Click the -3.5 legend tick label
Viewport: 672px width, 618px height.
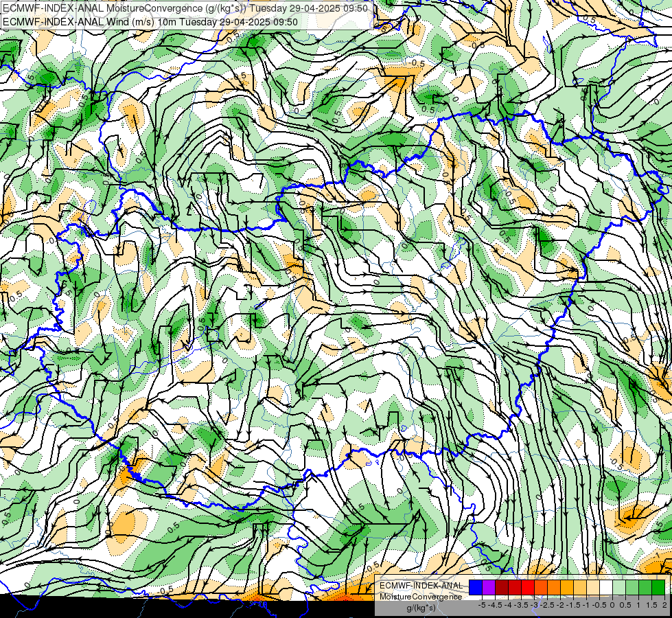point(521,605)
